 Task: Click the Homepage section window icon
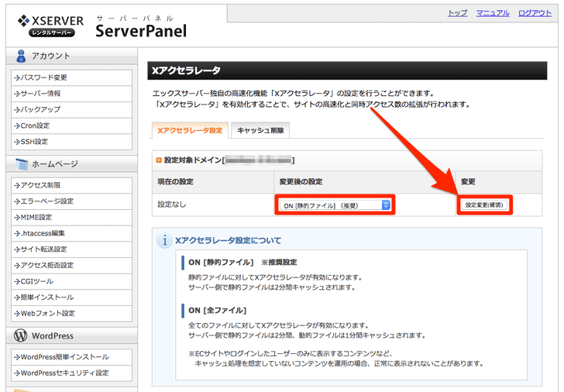pyautogui.click(x=21, y=164)
